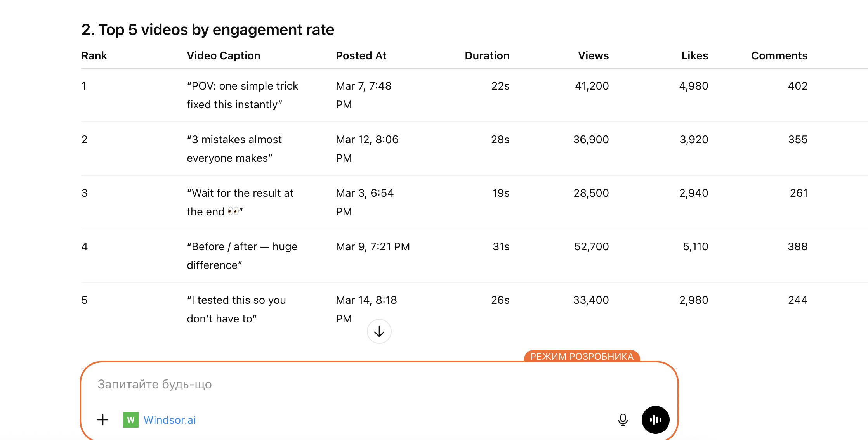This screenshot has width=868, height=440.
Task: Click the "РЕЖИМ РОЗРОБНИКА" badge
Action: [582, 356]
